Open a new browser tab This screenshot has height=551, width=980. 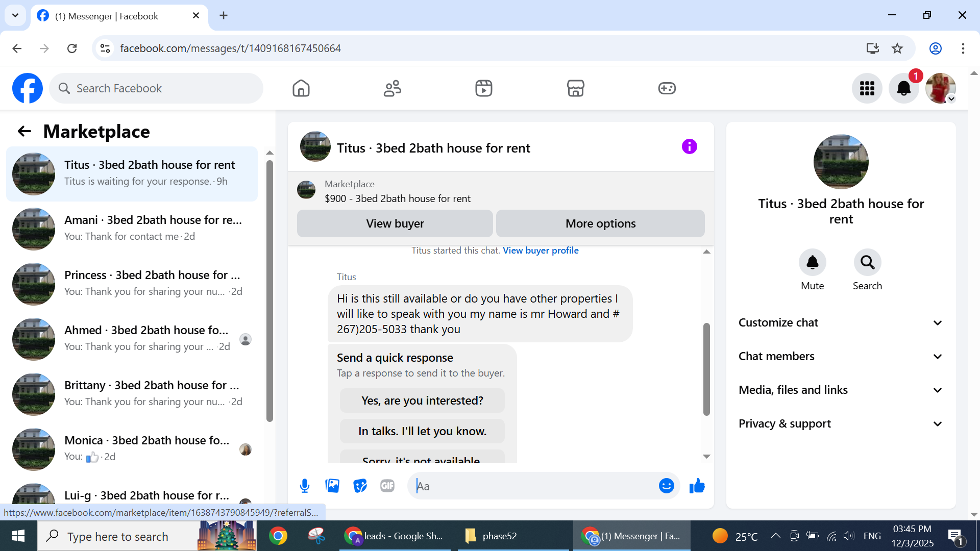(x=224, y=16)
